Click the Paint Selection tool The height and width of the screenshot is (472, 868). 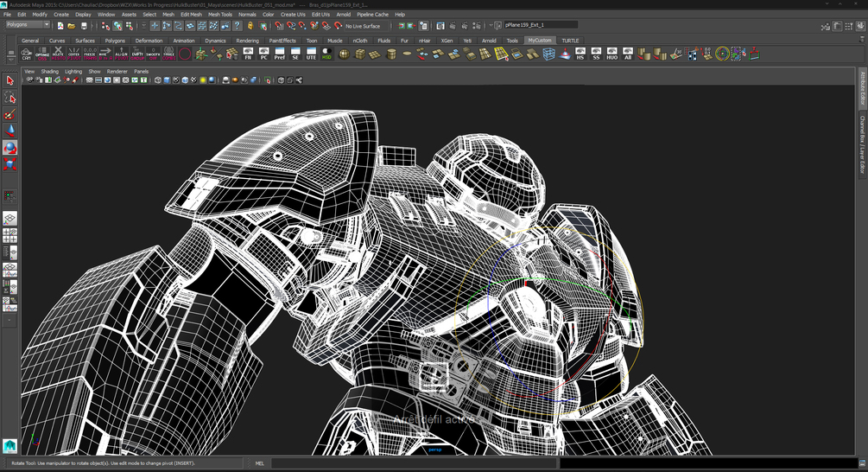pos(10,114)
